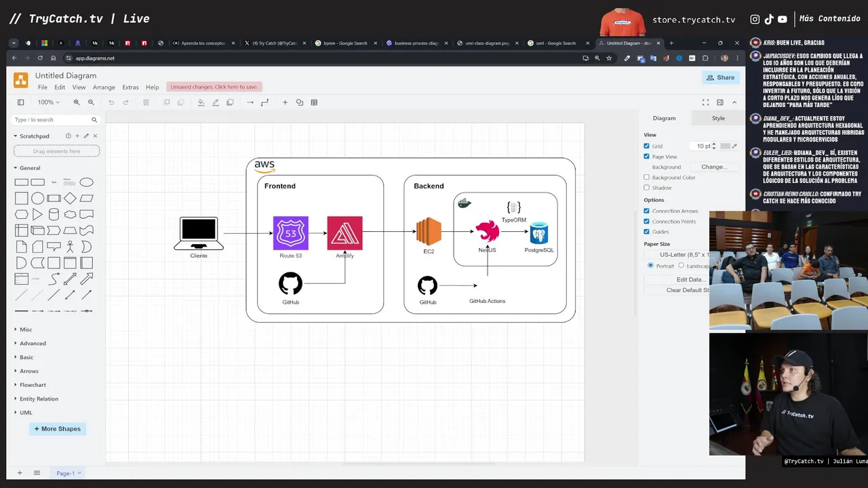Screen dimensions: 868x488
Task: Enable the Background Color checkbox
Action: pos(646,178)
